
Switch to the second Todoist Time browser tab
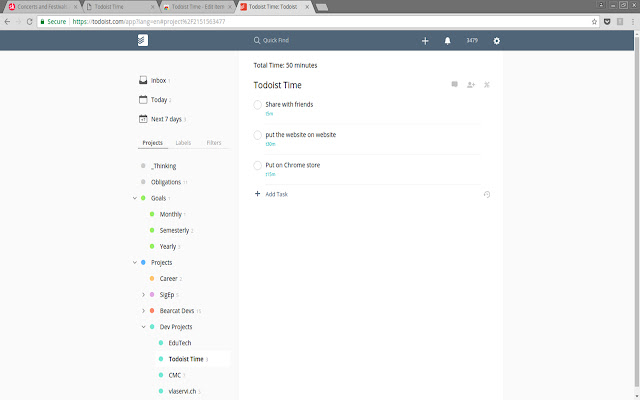pos(120,7)
